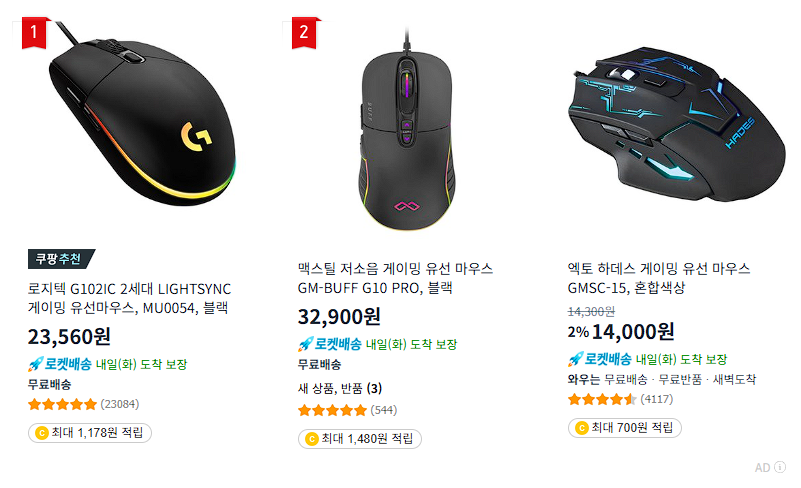Click the red rank 1 ribbon badge
801x488 pixels.
pyautogui.click(x=35, y=33)
